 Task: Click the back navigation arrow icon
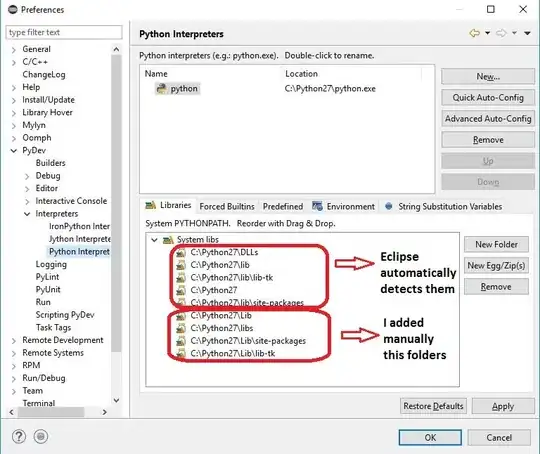click(x=475, y=33)
